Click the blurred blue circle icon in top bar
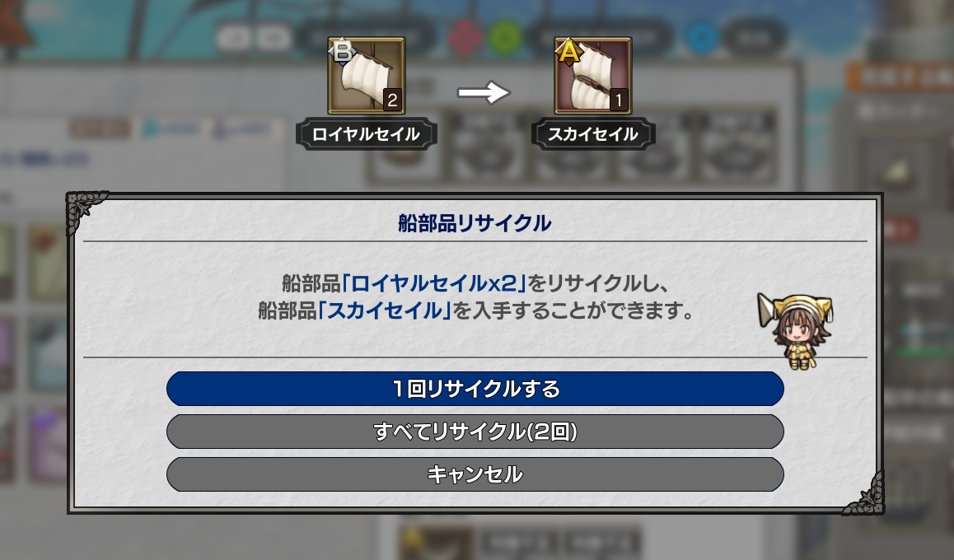Image resolution: width=954 pixels, height=560 pixels. click(x=702, y=37)
